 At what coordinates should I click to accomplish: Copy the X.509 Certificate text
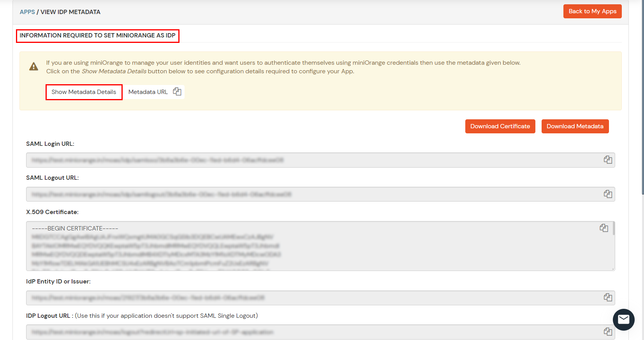(604, 228)
